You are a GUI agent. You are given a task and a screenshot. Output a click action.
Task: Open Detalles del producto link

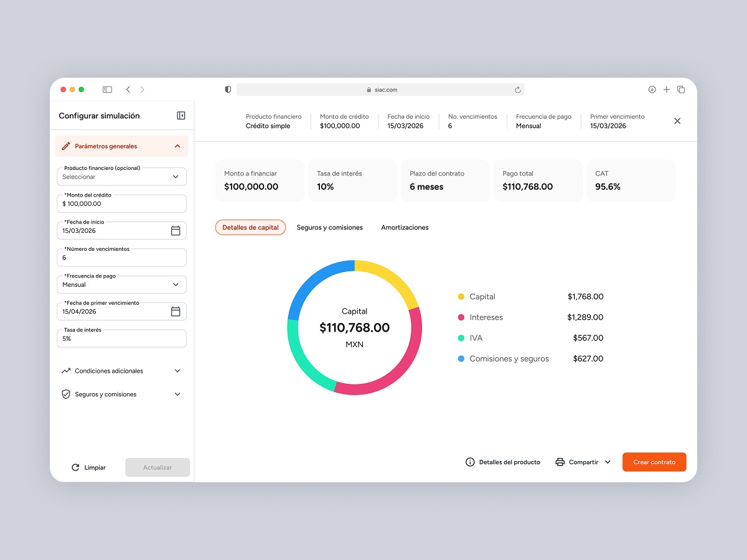pyautogui.click(x=503, y=462)
